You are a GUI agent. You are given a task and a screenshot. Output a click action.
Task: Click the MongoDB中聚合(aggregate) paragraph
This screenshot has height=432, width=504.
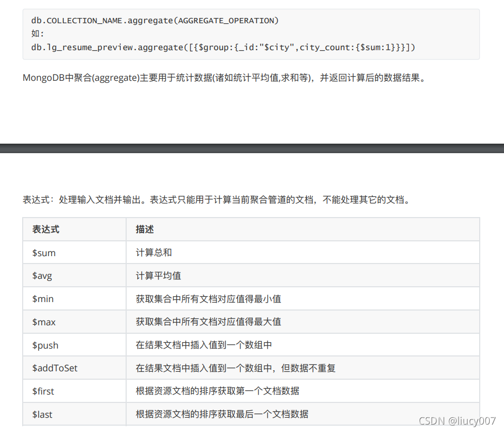point(224,78)
